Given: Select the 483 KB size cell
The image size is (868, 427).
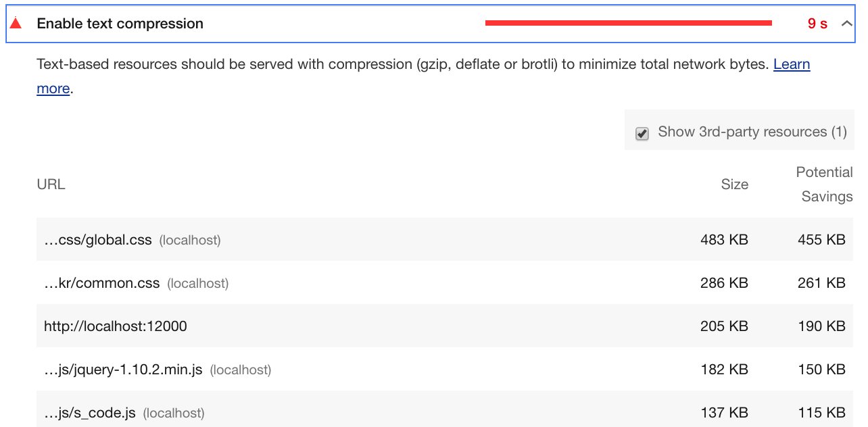Looking at the screenshot, I should coord(724,240).
